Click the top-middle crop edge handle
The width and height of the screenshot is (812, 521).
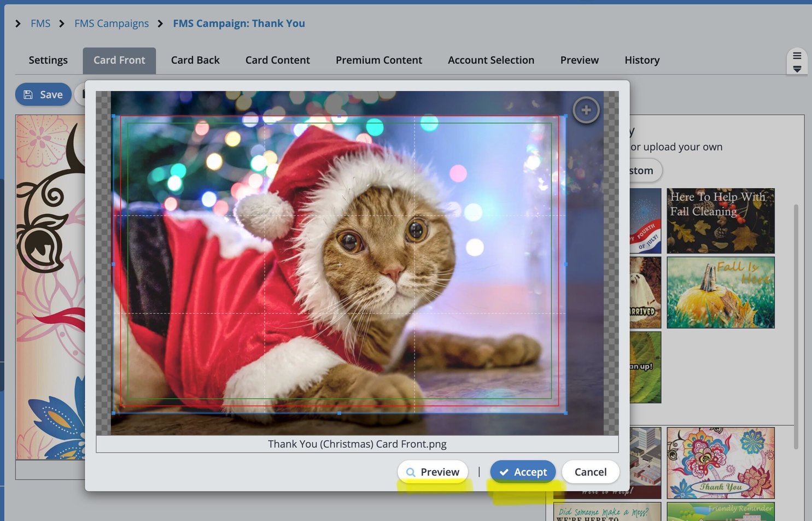coord(340,116)
